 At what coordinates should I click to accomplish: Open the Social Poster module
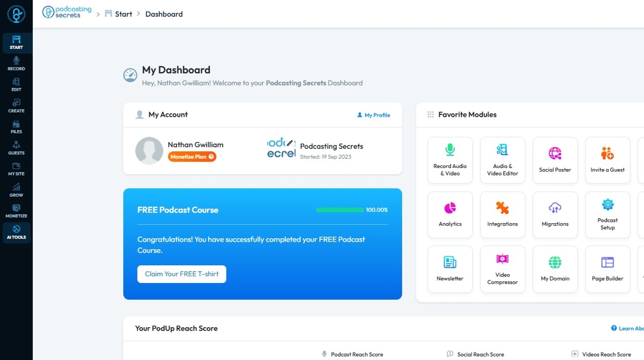[x=555, y=160]
